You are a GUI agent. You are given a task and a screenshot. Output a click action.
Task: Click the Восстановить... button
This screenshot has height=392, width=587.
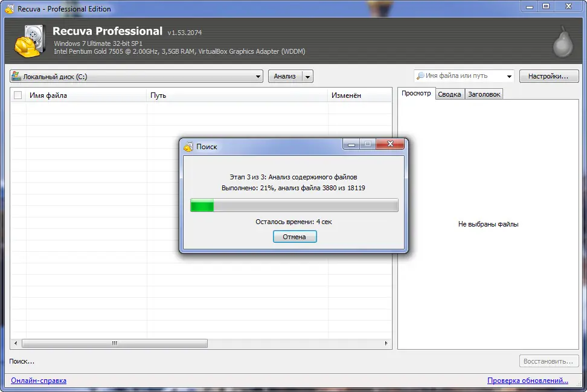point(548,361)
